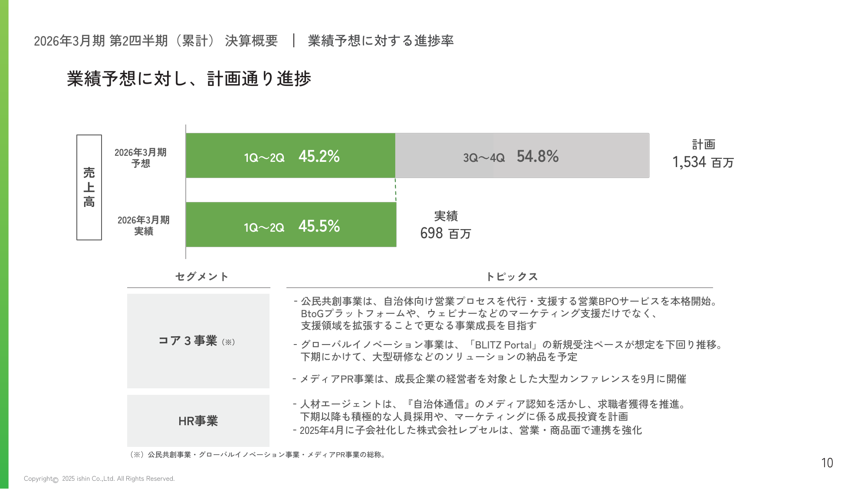Click the page number 10
The image size is (868, 489).
(x=827, y=463)
